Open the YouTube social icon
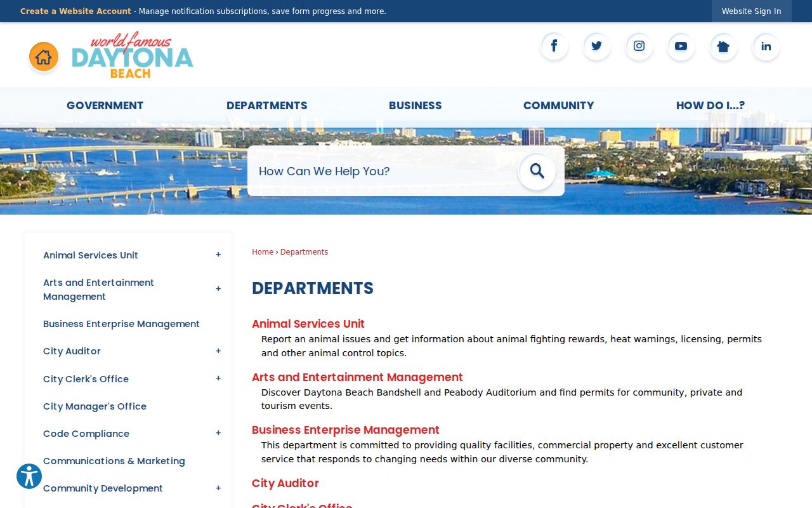This screenshot has height=508, width=812. [681, 46]
